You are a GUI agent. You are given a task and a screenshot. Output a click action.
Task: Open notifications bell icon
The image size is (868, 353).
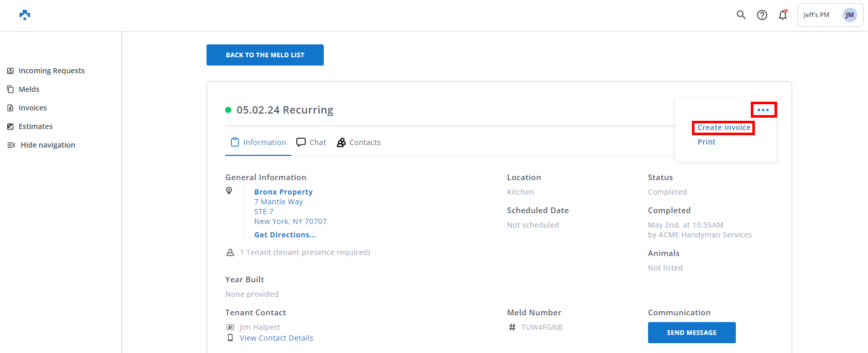783,15
